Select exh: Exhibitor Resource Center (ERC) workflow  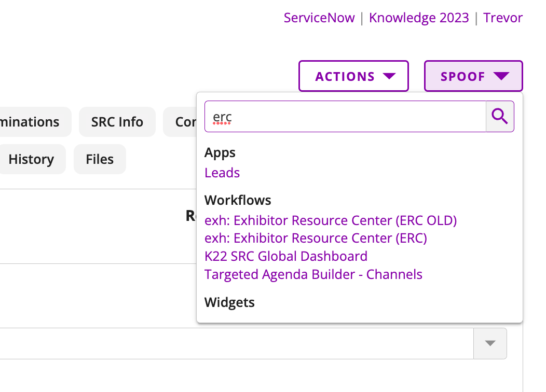pyautogui.click(x=316, y=238)
